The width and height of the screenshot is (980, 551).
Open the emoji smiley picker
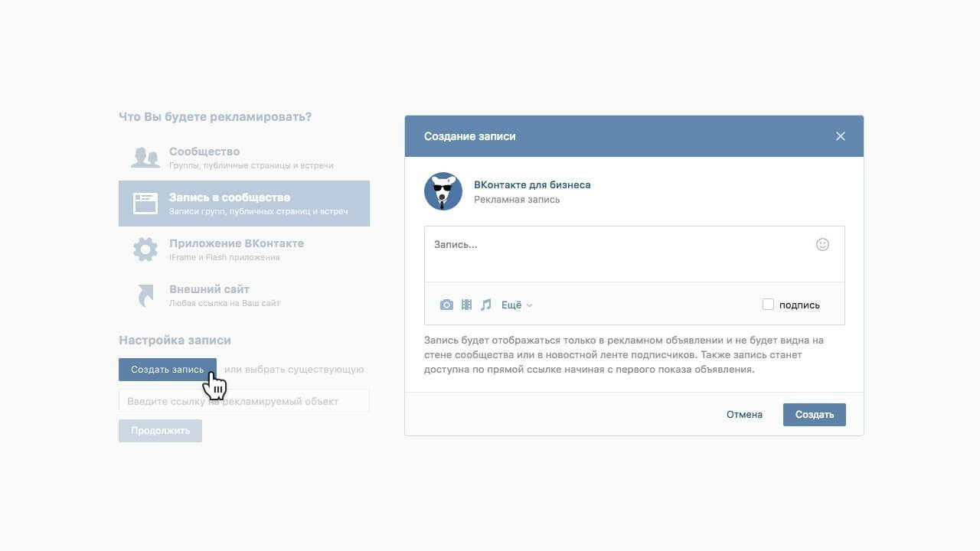(822, 245)
